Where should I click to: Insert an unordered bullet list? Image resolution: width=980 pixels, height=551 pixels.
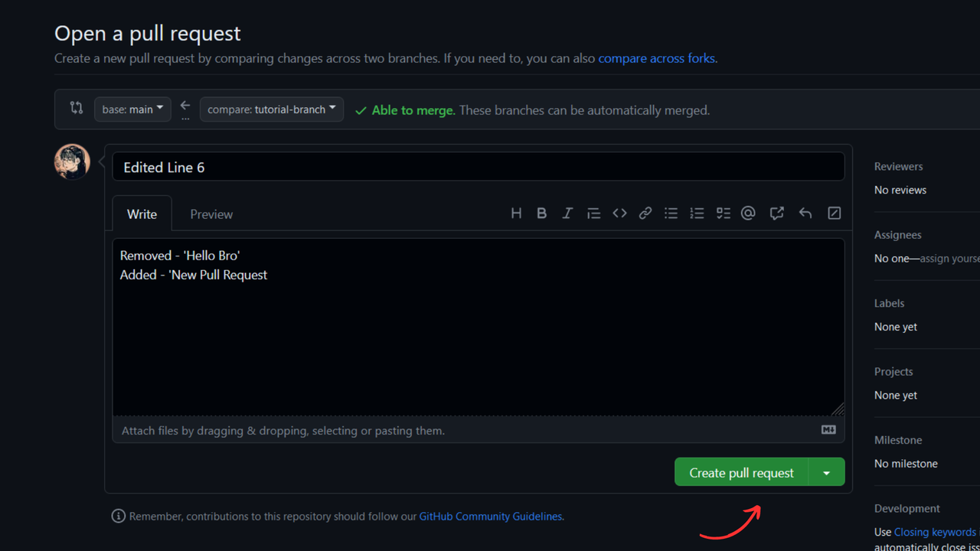tap(671, 214)
